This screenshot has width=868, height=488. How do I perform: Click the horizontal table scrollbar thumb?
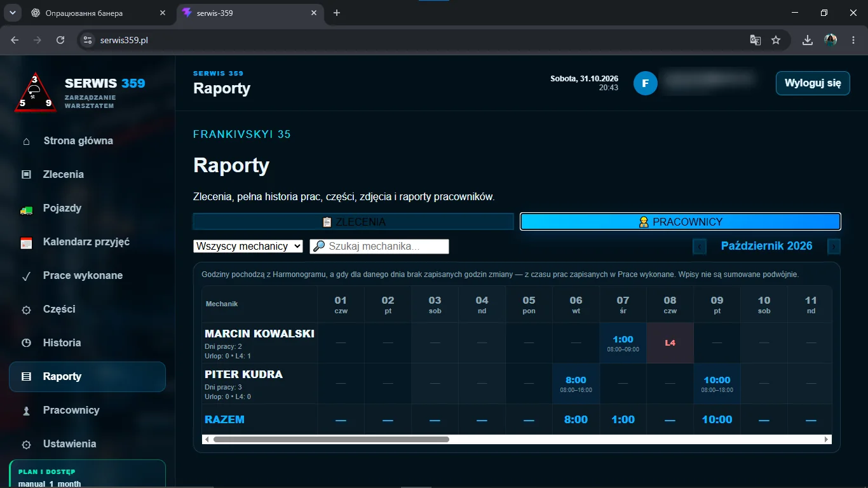pyautogui.click(x=331, y=439)
